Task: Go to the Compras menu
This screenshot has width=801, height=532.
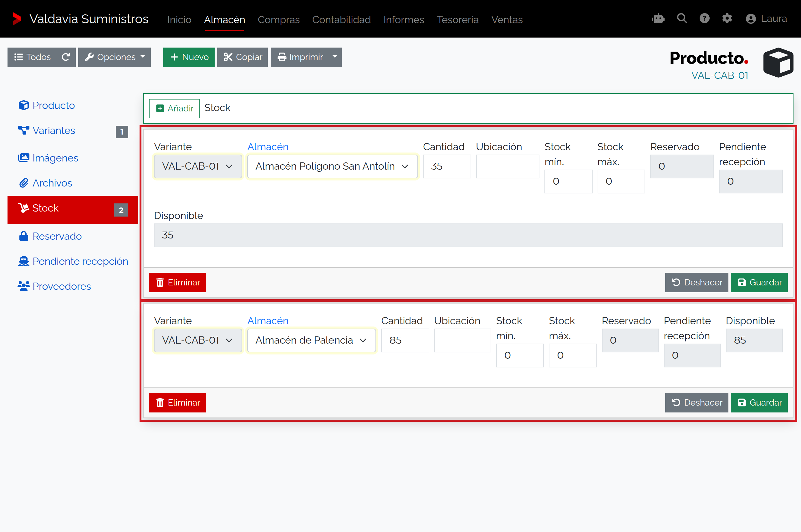Action: click(x=278, y=20)
